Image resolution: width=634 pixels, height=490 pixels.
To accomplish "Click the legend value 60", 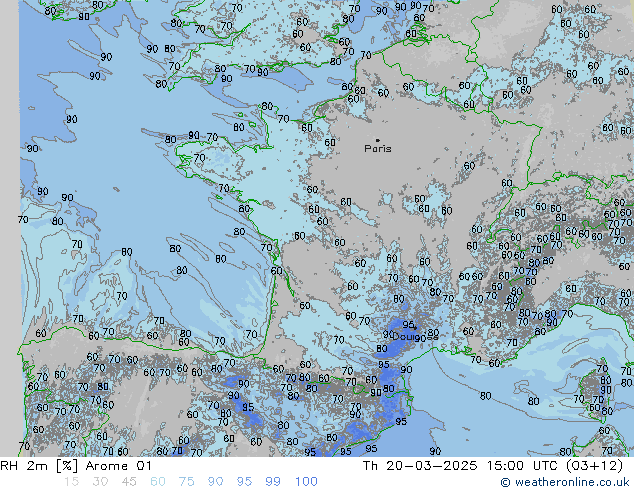I will pyautogui.click(x=158, y=482).
